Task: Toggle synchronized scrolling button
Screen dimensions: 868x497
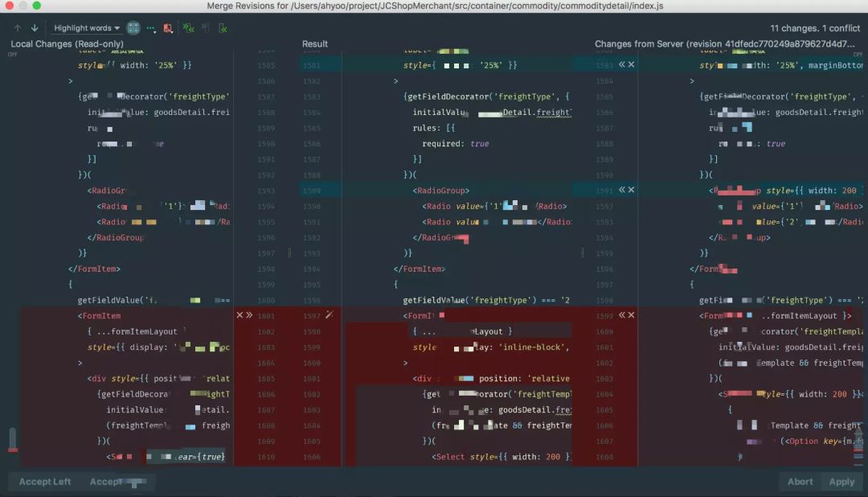Action: [133, 28]
